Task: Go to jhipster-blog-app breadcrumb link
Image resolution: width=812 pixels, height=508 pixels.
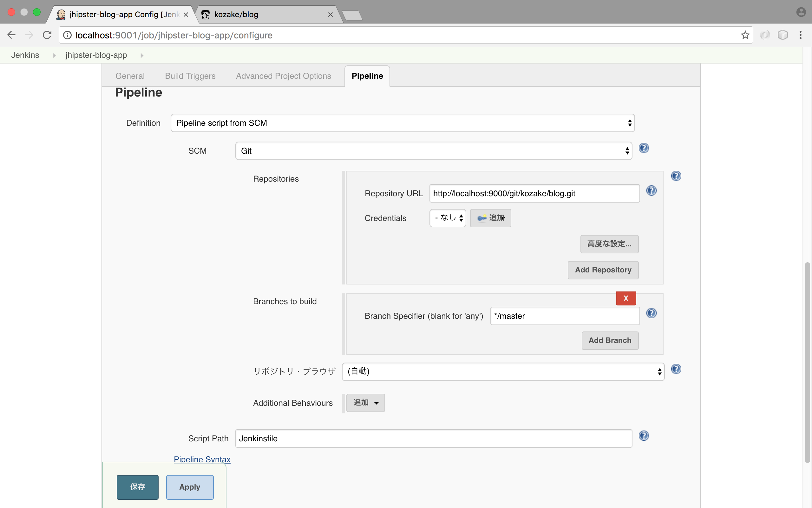Action: 96,55
